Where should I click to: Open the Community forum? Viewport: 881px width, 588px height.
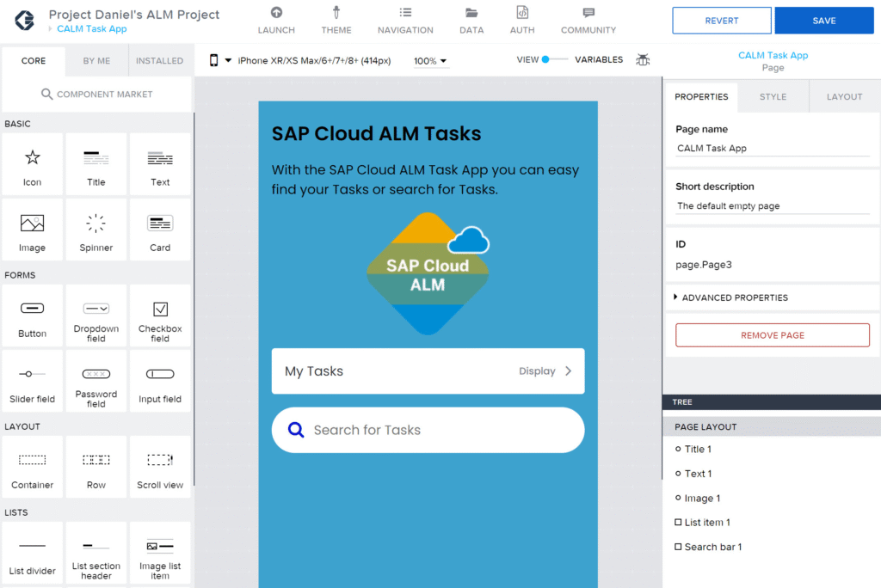point(588,21)
